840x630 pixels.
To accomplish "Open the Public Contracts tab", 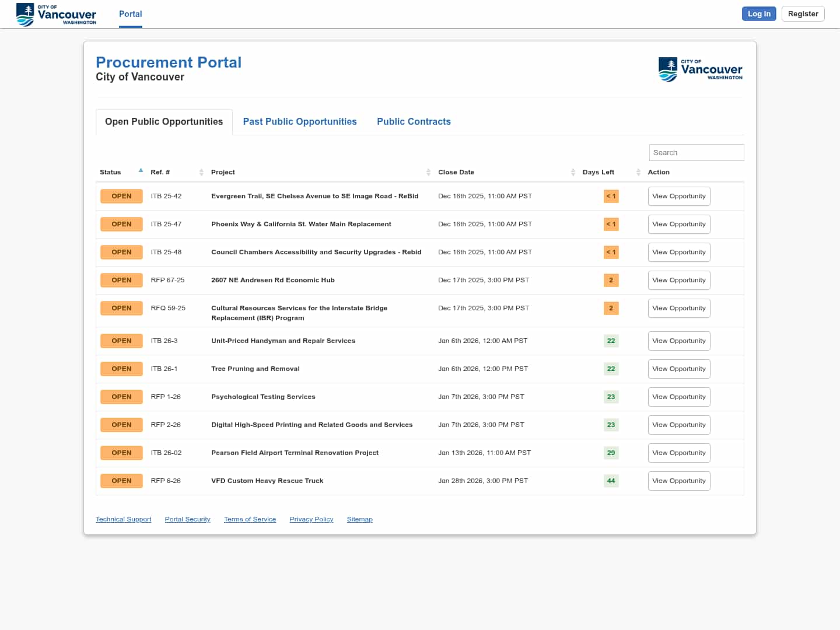I will coord(414,121).
